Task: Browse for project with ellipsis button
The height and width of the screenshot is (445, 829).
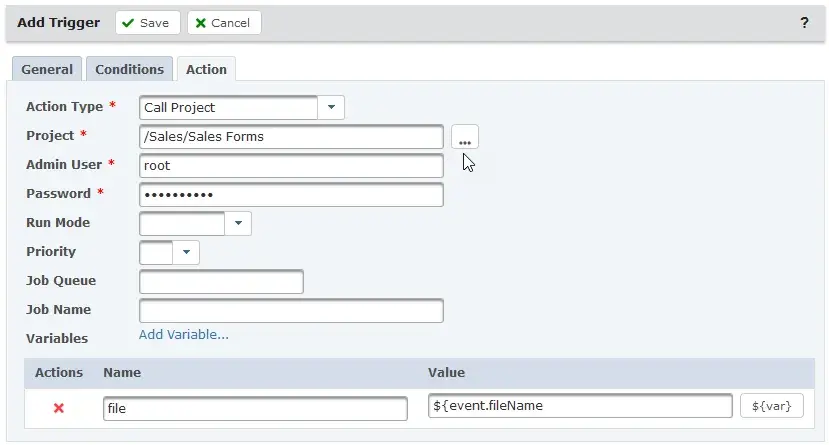Action: [x=465, y=137]
